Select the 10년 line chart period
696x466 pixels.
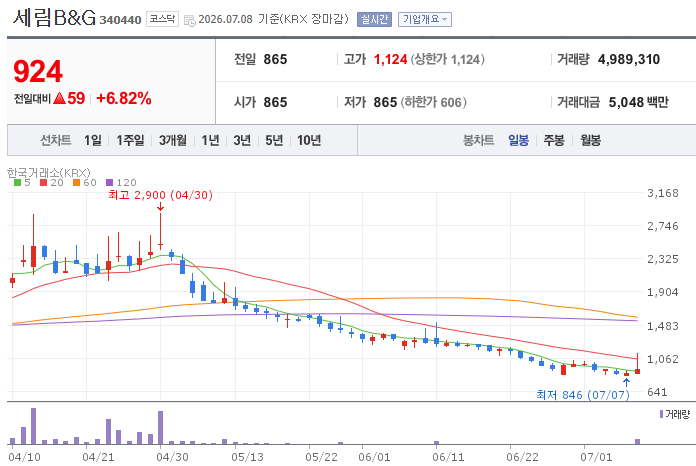(309, 141)
